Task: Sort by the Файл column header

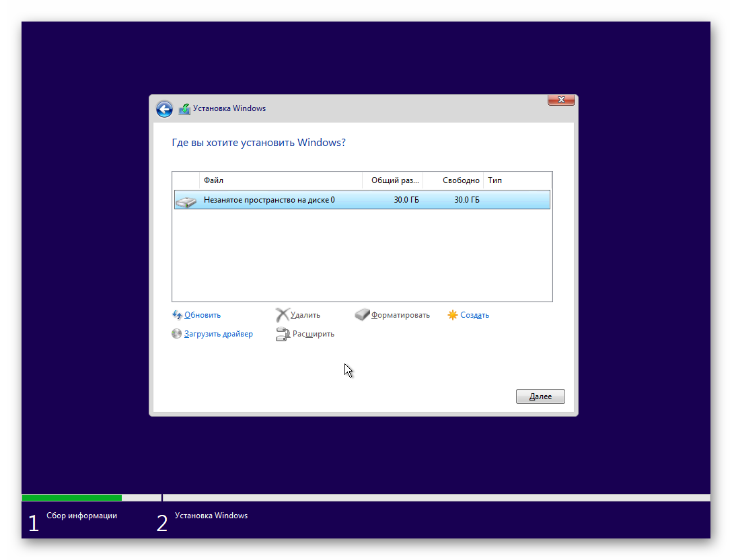Action: 281,180
